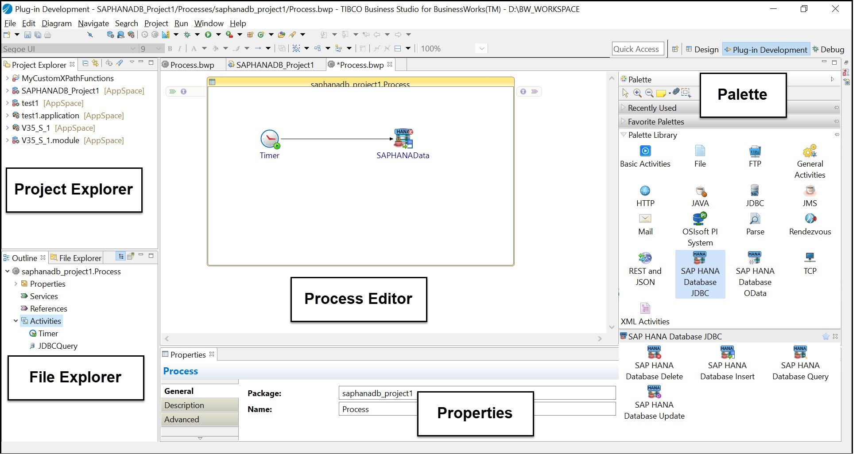Expand the Properties node in Outline
This screenshot has height=459, width=868.
(16, 284)
